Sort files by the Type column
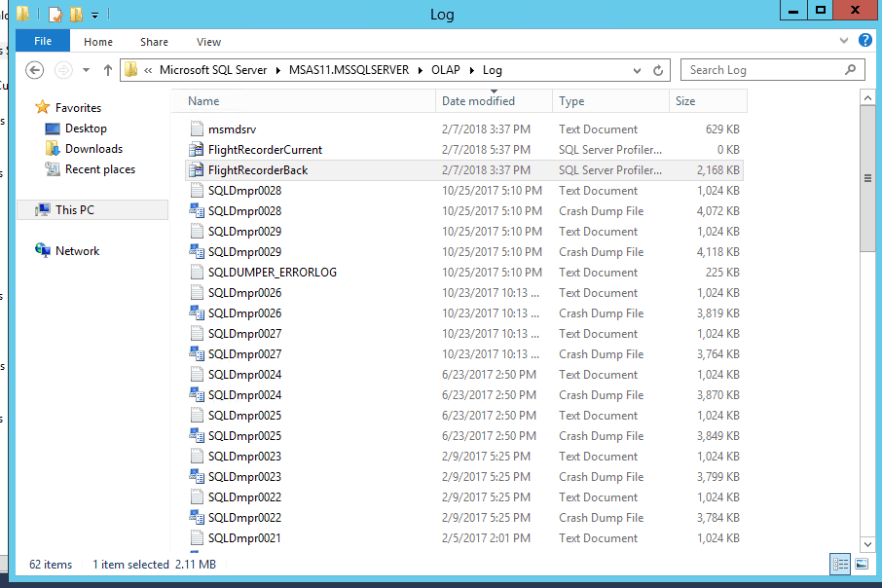Viewport: 882px width, 588px height. (610, 101)
